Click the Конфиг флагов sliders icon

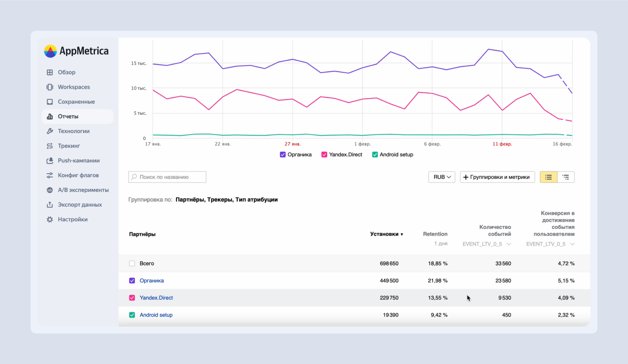pos(50,175)
